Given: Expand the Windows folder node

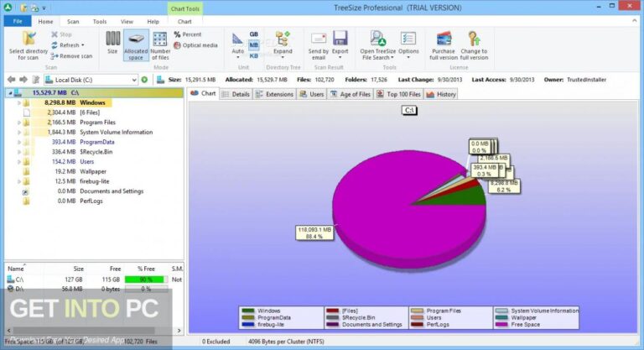Looking at the screenshot, I should [x=19, y=103].
